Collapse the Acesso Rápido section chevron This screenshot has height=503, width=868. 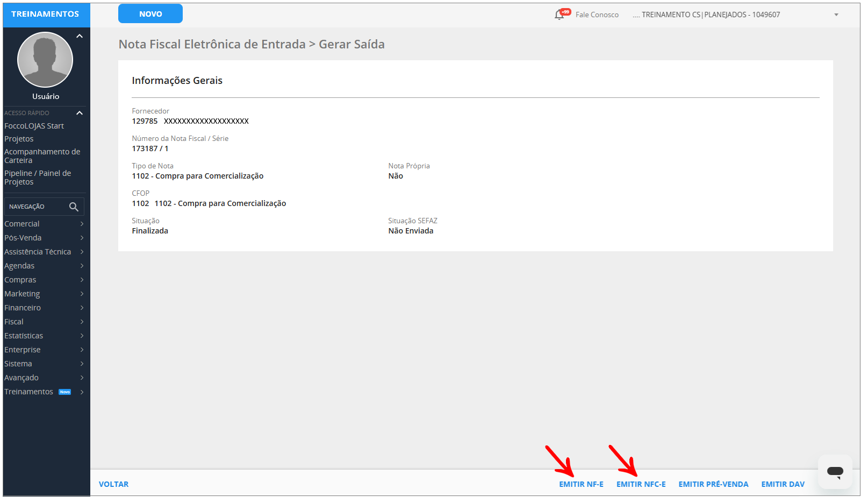pyautogui.click(x=80, y=113)
